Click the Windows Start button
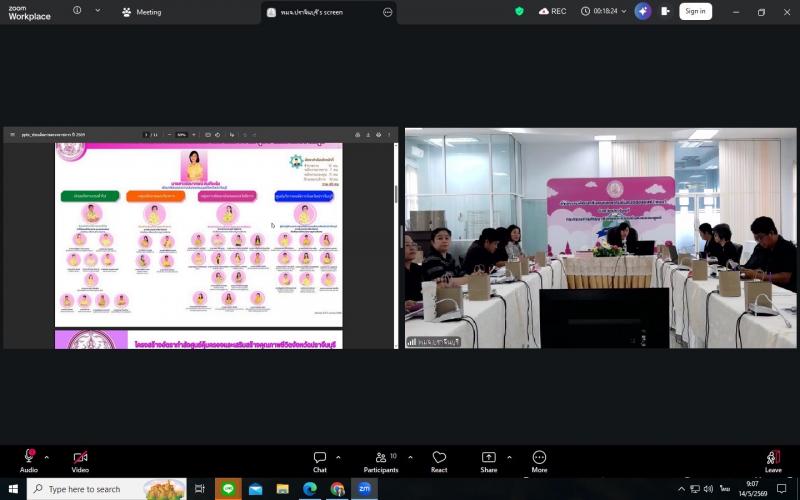This screenshot has height=500, width=800. coord(13,489)
